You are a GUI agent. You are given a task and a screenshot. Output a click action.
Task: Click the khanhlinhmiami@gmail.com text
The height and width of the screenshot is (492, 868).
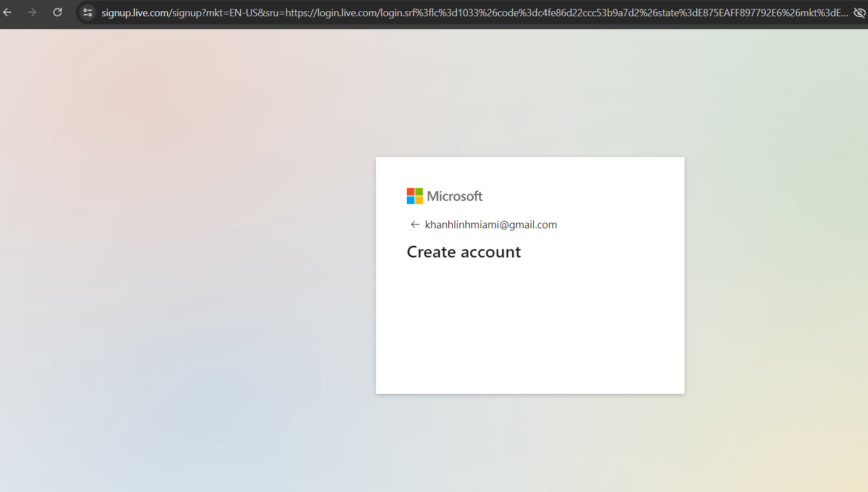491,224
